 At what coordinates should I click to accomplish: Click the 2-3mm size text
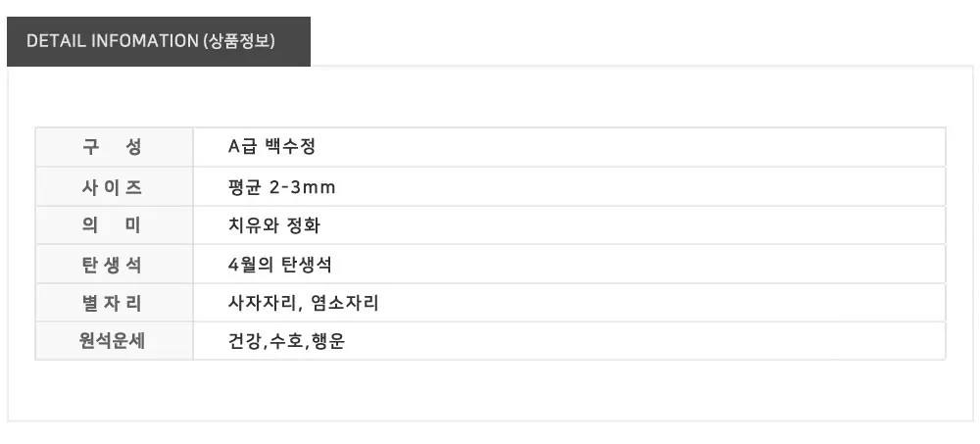[302, 186]
